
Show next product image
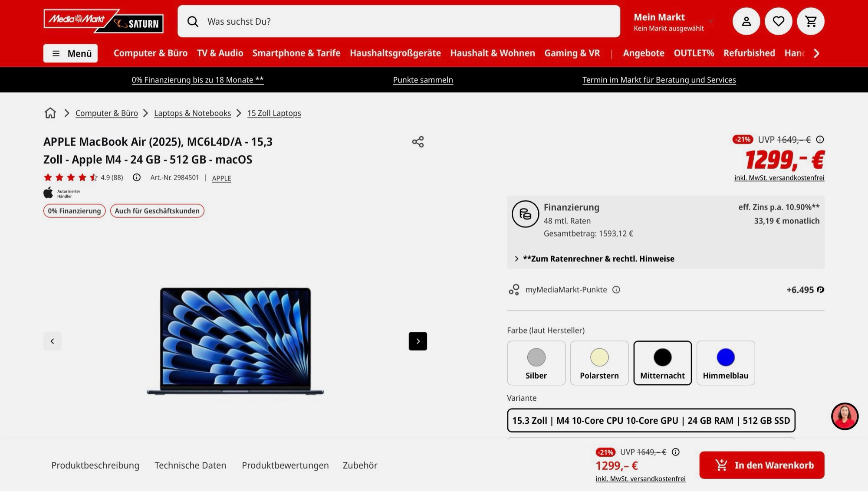coord(418,341)
